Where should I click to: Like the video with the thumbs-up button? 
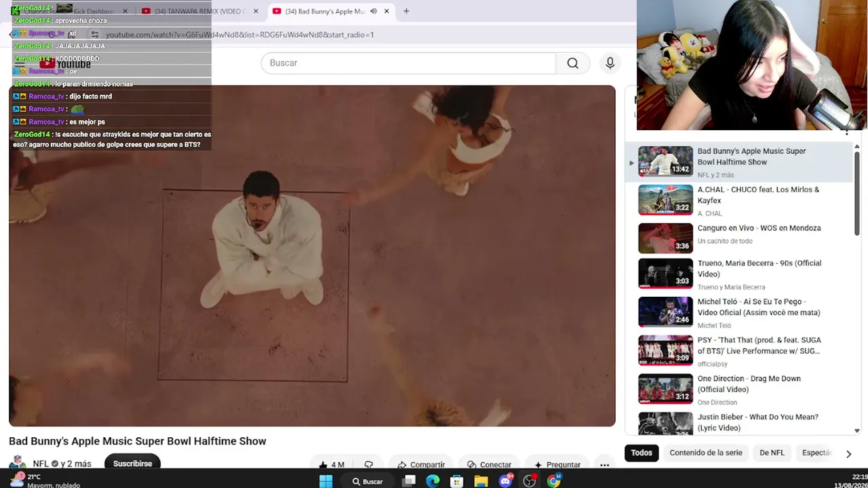click(x=332, y=464)
